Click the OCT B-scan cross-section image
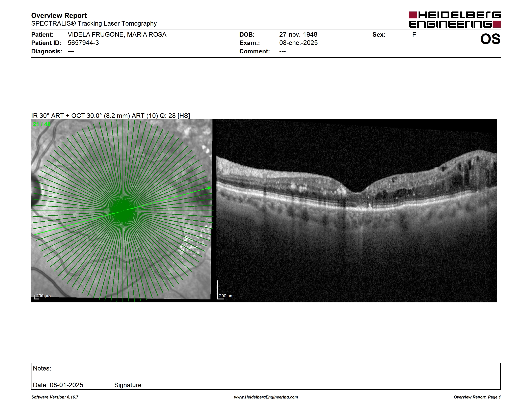The image size is (532, 411). coord(357,211)
